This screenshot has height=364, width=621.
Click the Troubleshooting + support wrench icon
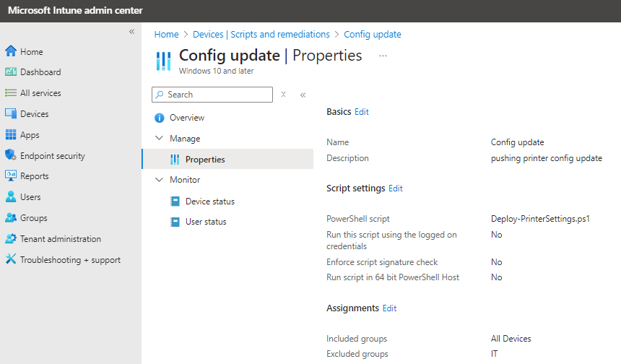[x=11, y=260]
